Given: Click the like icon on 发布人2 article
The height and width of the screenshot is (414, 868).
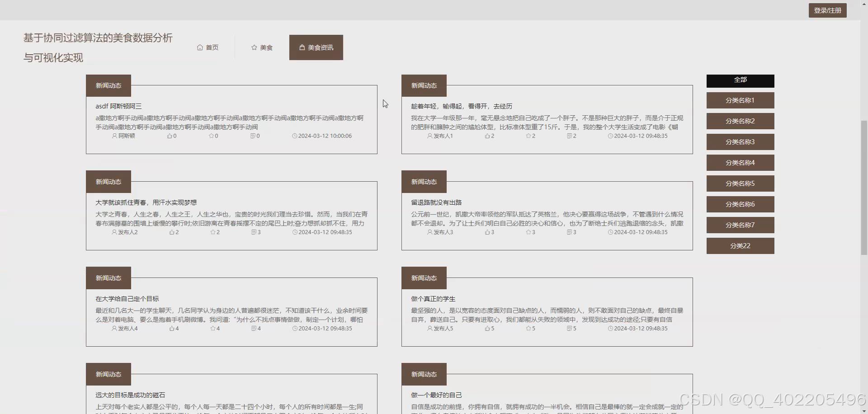Looking at the screenshot, I should [172, 232].
